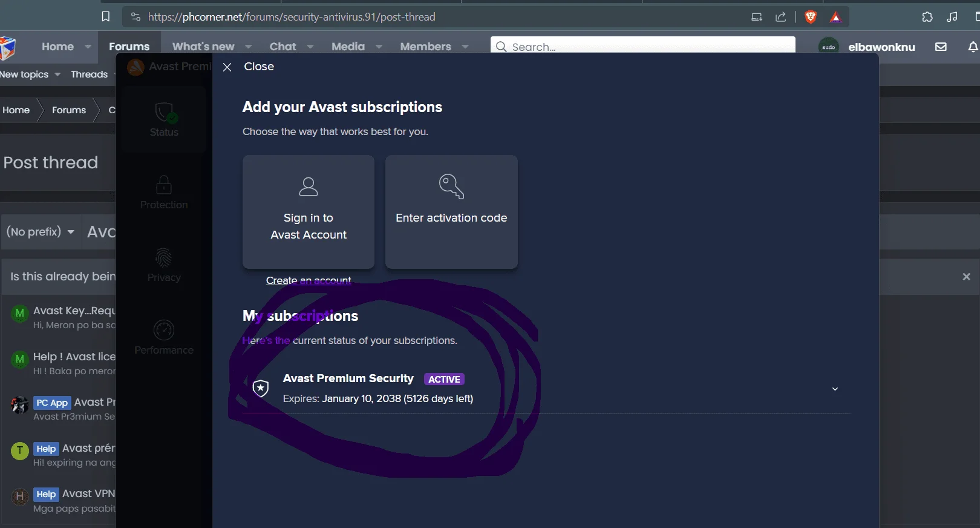
Task: Open Protection section in Avast sidebar
Action: click(x=164, y=192)
